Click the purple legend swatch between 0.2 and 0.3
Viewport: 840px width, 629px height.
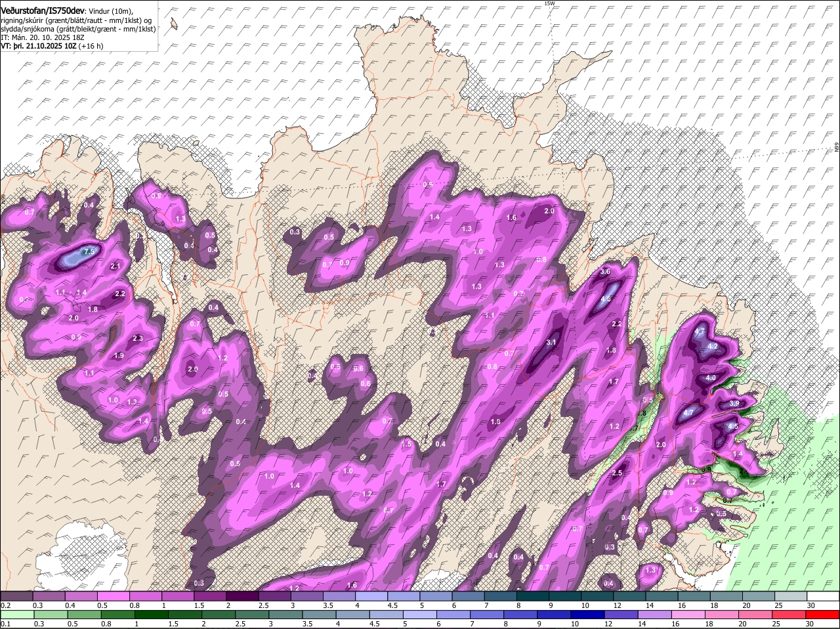click(17, 596)
